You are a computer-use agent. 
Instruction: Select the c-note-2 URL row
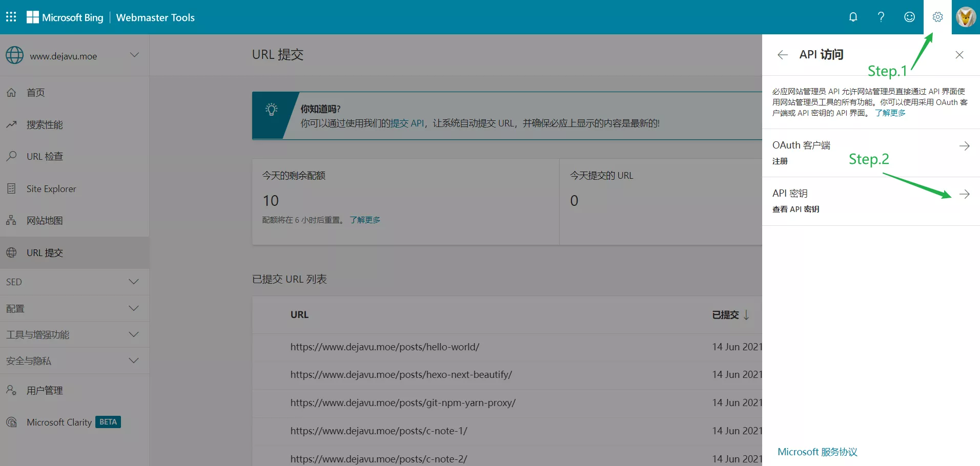pos(507,456)
